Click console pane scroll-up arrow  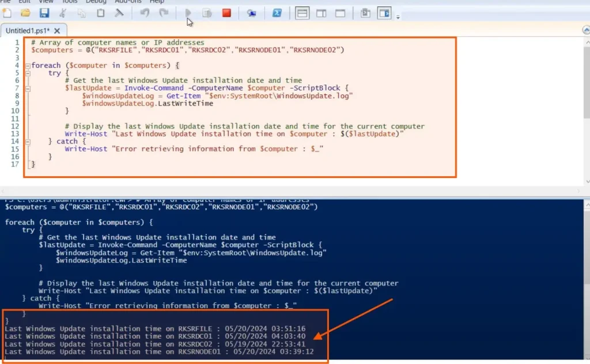pos(587,205)
